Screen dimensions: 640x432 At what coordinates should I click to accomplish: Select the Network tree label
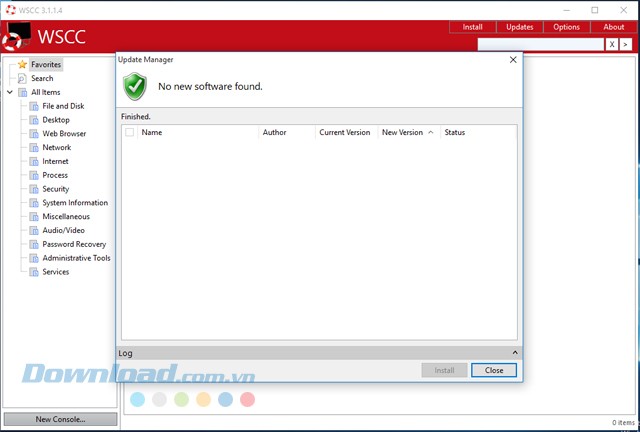point(57,147)
